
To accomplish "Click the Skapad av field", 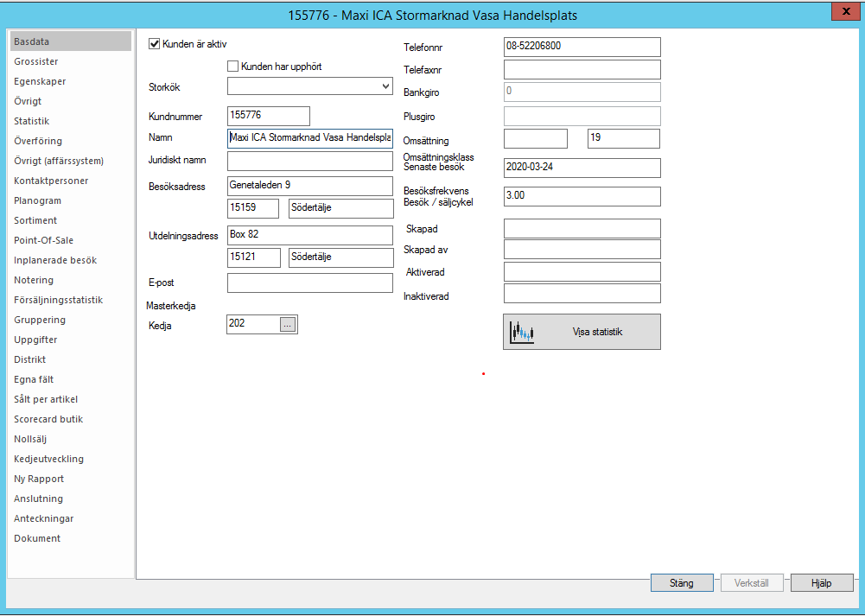I will click(x=582, y=250).
